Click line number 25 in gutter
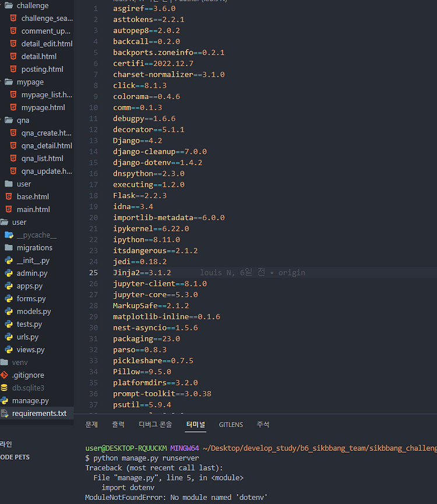This screenshot has height=504, width=437. (x=93, y=273)
